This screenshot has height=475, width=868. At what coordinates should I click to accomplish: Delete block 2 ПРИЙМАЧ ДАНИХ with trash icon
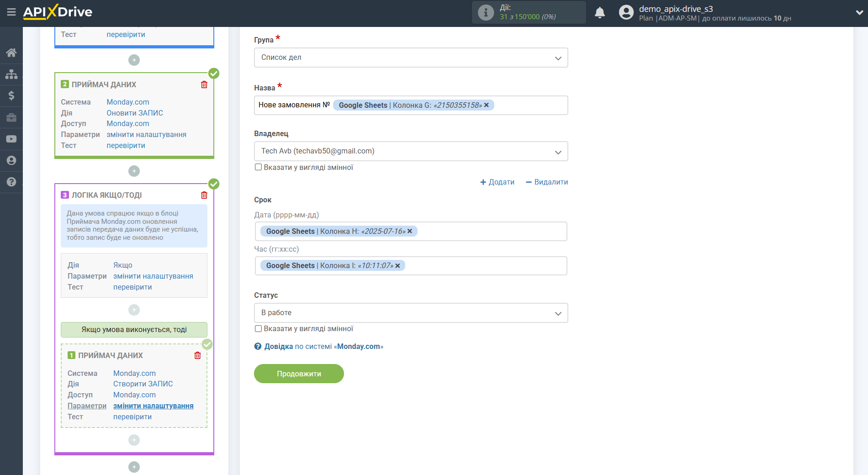pos(204,84)
